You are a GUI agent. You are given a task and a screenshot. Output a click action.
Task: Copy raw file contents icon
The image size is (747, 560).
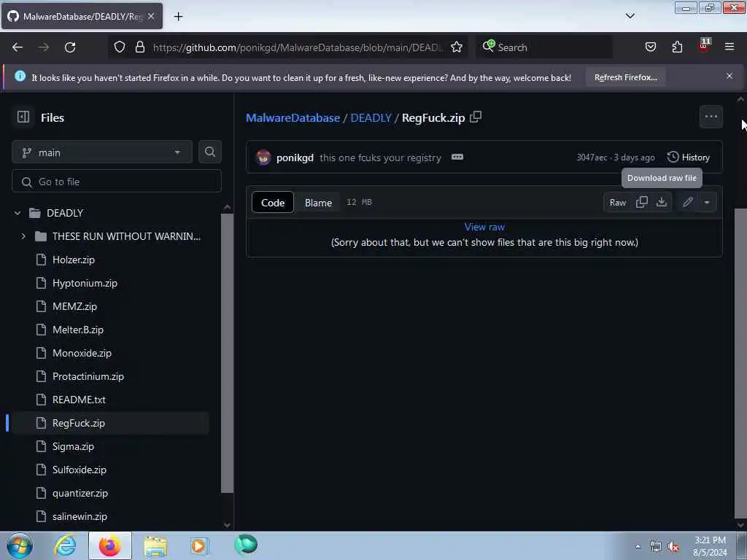[642, 203]
